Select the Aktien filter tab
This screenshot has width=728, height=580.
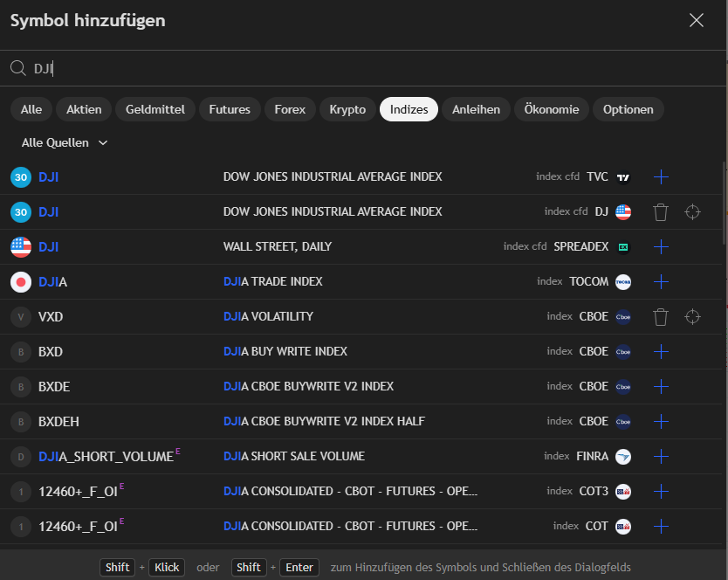84,109
